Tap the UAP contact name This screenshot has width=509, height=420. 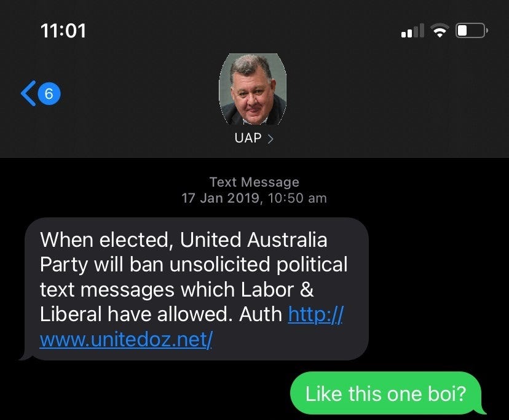(248, 138)
